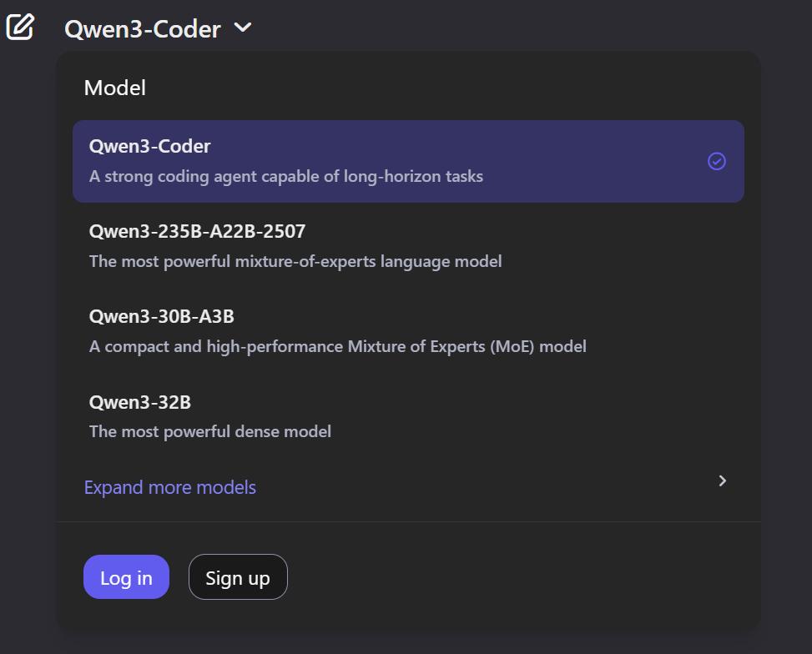The height and width of the screenshot is (654, 812).
Task: Click the checkmark on selected Qwen3-Coder model
Action: (716, 161)
